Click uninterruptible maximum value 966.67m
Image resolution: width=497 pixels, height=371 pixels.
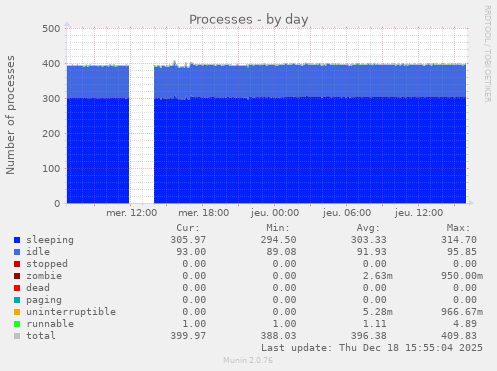(x=462, y=312)
